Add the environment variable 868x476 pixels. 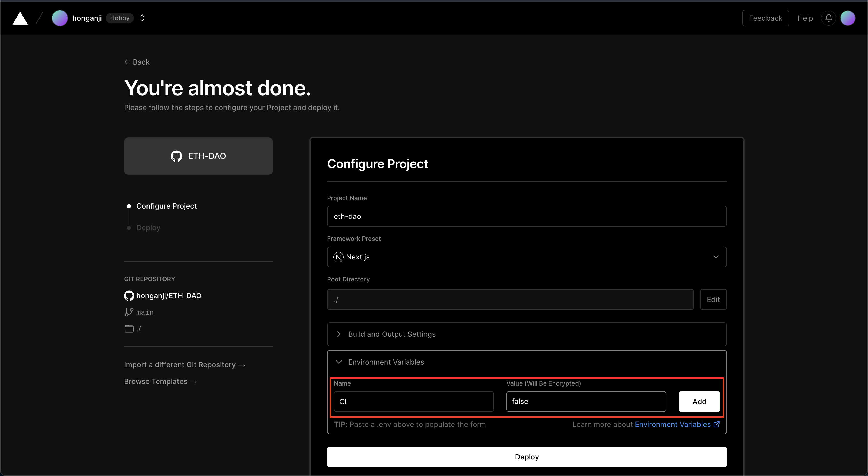(699, 402)
